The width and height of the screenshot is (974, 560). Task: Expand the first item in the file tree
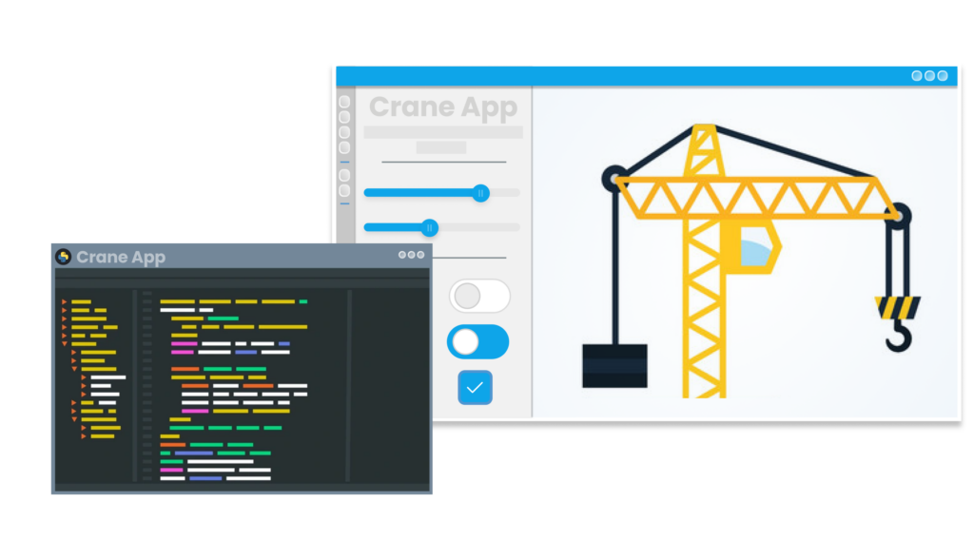[x=65, y=302]
